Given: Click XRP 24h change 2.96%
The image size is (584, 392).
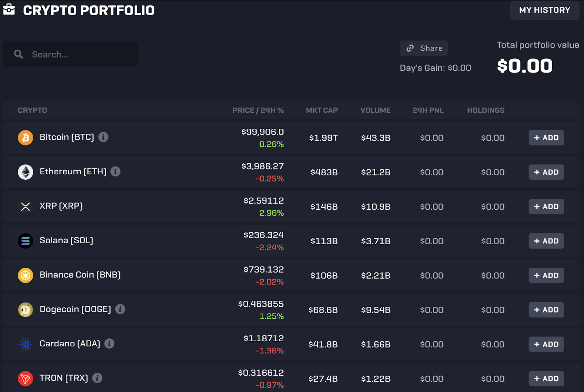Looking at the screenshot, I should pos(272,213).
